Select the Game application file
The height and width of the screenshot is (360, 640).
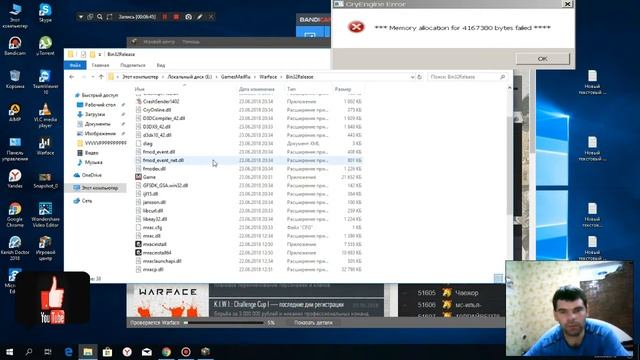click(x=149, y=177)
